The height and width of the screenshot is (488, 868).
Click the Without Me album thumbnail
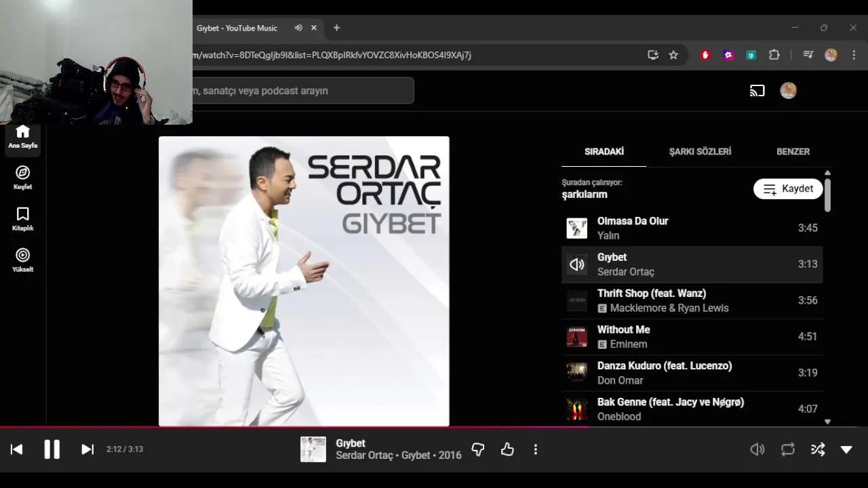(x=576, y=337)
